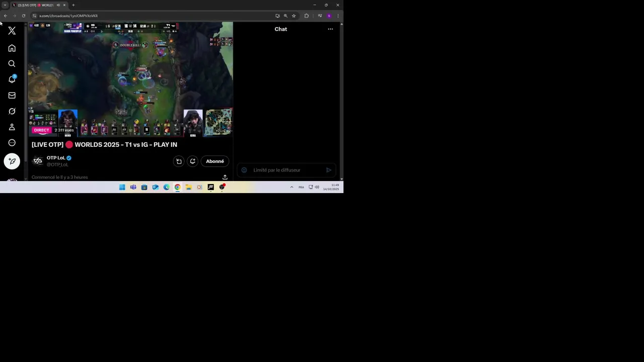Click the '2 311 vues' viewer count
Screen dimensions: 644x362
coord(64,130)
